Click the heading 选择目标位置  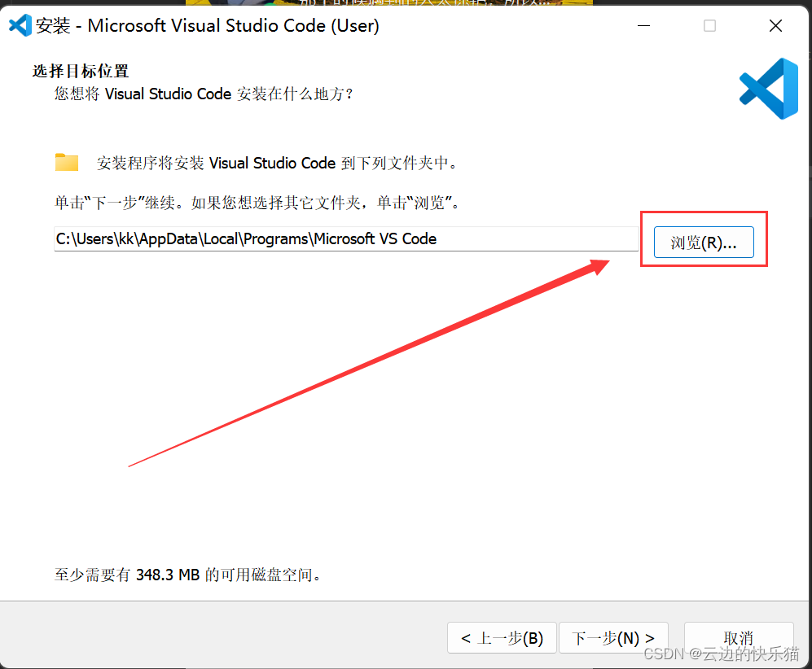tap(81, 71)
